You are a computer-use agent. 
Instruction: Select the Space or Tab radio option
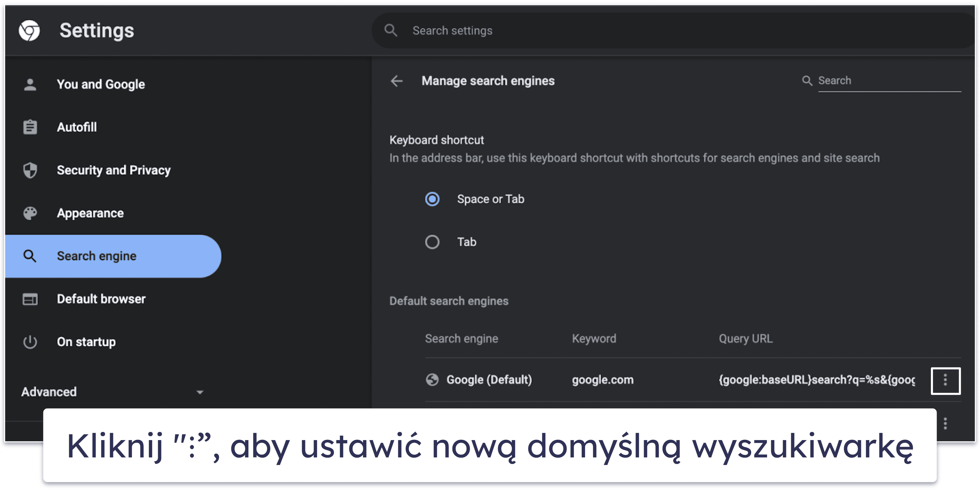point(432,199)
